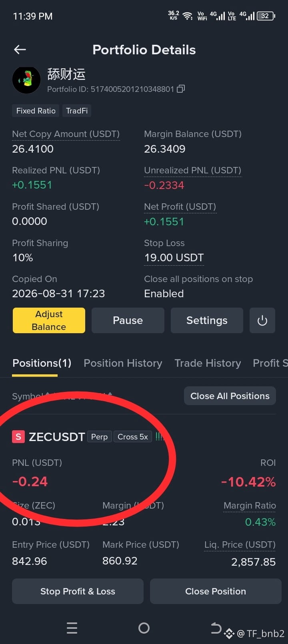The height and width of the screenshot is (644, 288).
Task: Tap the green signal bars next to Cross 5x
Action: (159, 437)
